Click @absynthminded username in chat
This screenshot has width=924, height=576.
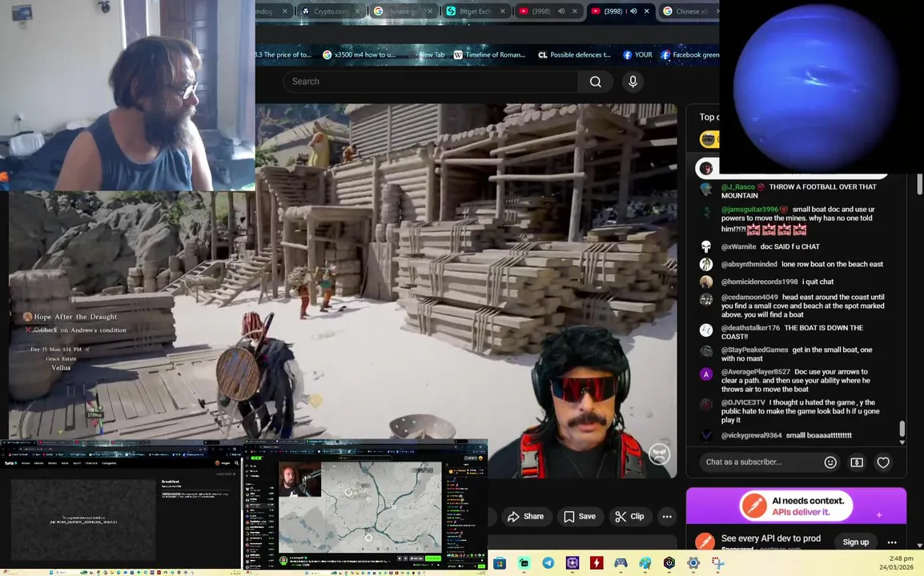pos(749,264)
